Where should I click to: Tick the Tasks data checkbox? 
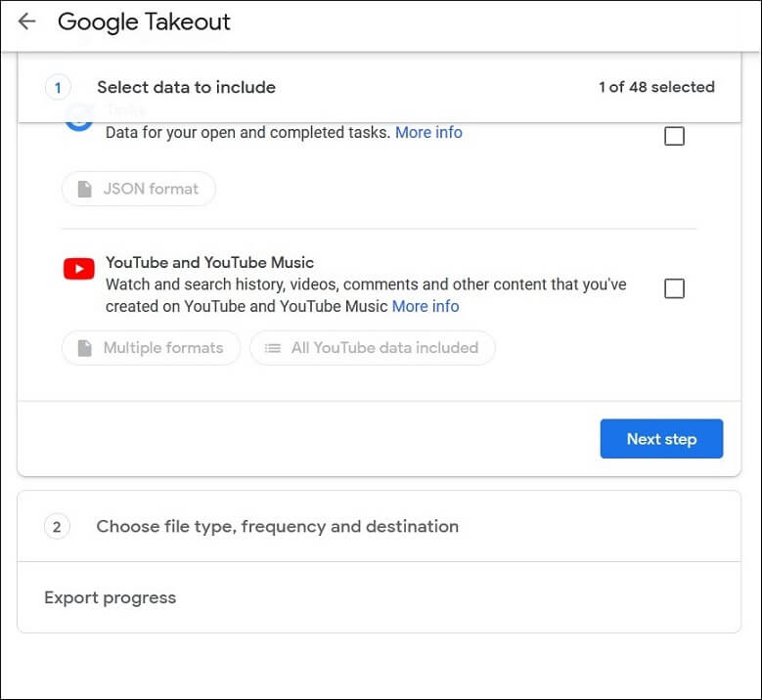coord(674,136)
